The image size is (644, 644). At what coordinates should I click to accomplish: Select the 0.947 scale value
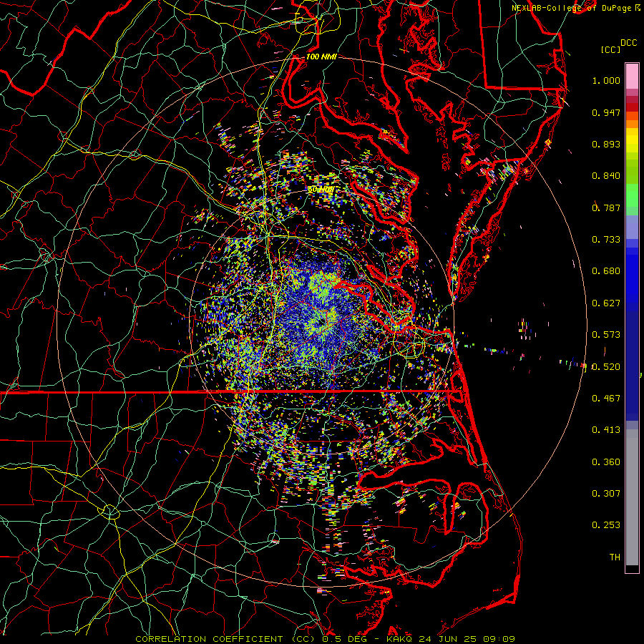coord(606,112)
